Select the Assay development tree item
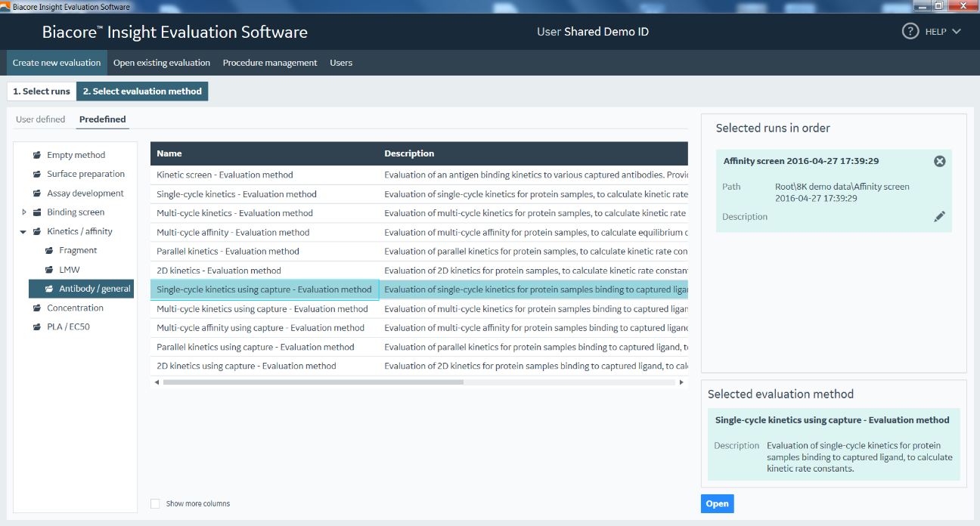Image resolution: width=980 pixels, height=526 pixels. click(x=85, y=193)
